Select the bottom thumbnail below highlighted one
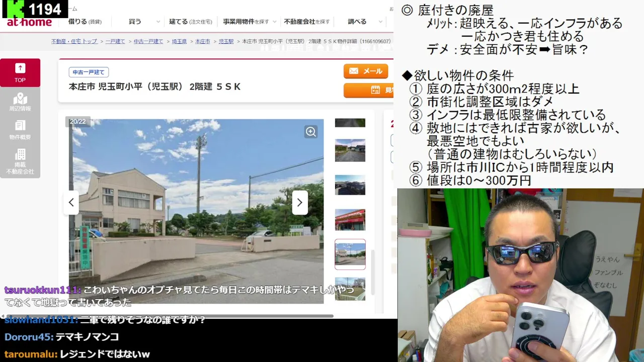Viewport: 644px width, 362px height. pos(350,289)
